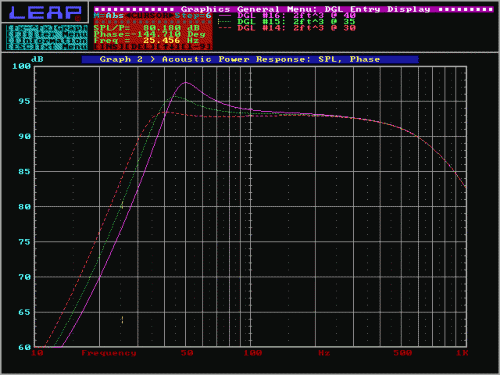500x375 pixels.
Task: Click the 500 label on frequency axis
Action: pyautogui.click(x=403, y=353)
